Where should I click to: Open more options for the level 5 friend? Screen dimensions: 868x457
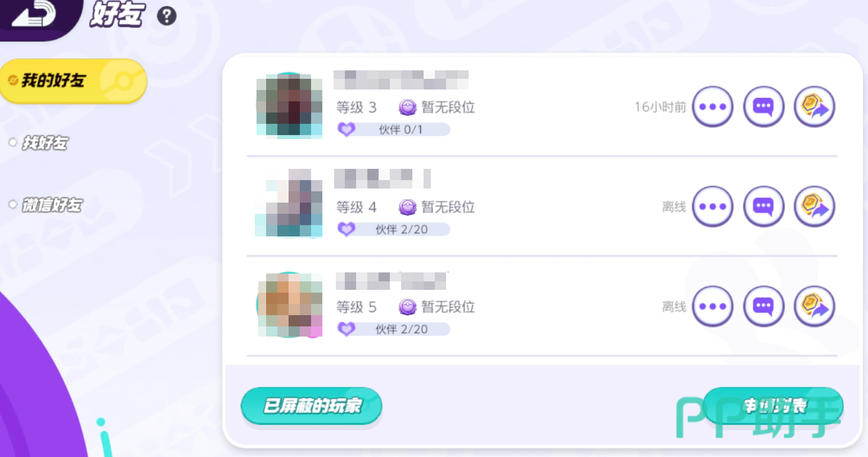click(713, 307)
